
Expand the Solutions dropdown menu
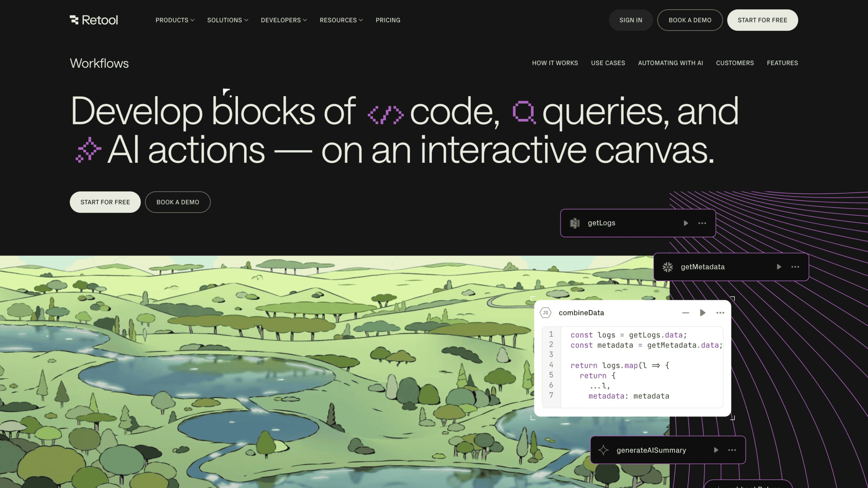(227, 20)
